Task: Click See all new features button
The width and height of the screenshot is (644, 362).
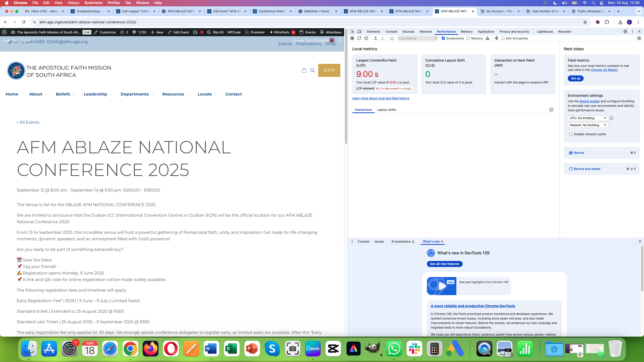Action: [445, 264]
